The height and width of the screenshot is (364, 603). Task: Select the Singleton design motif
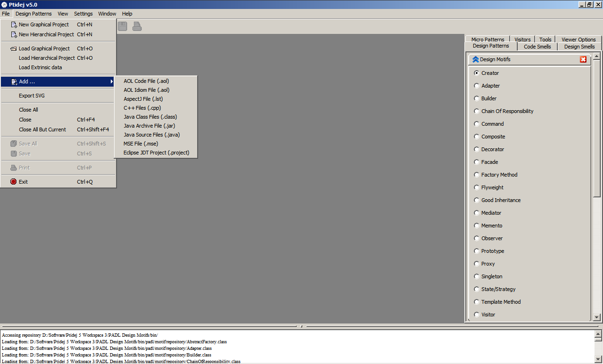pyautogui.click(x=476, y=276)
